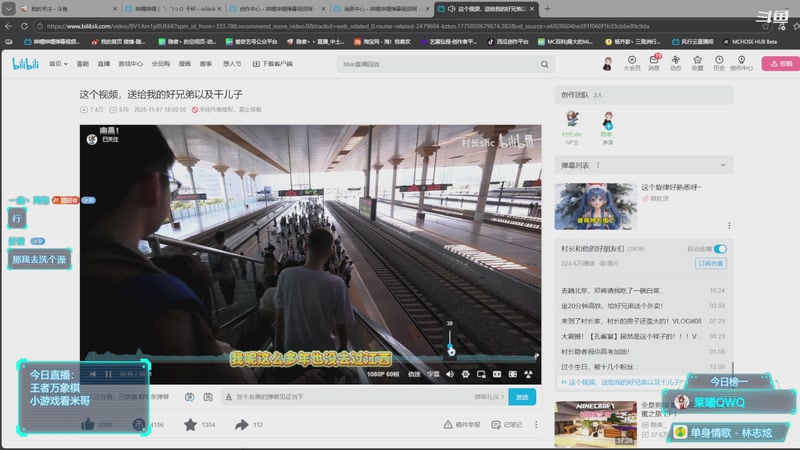
Task: Switch to 我的关注 - 斗鱼 tab
Action: coord(68,9)
